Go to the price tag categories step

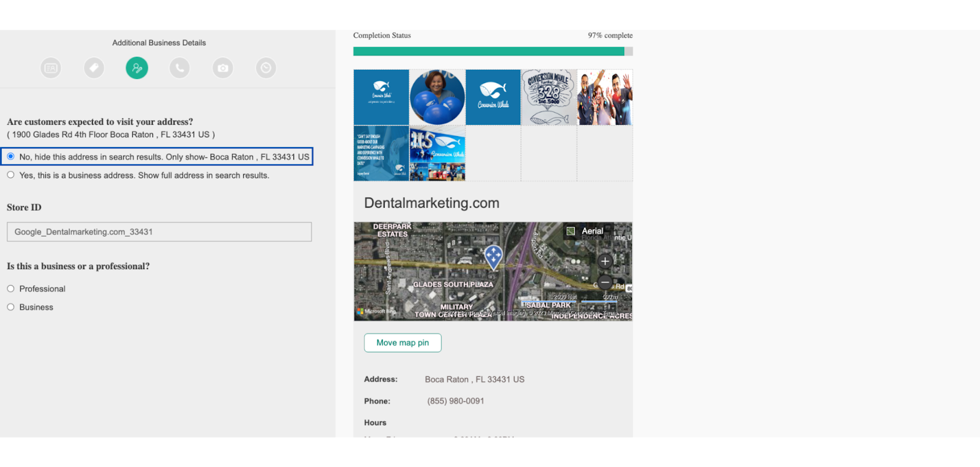[x=94, y=68]
